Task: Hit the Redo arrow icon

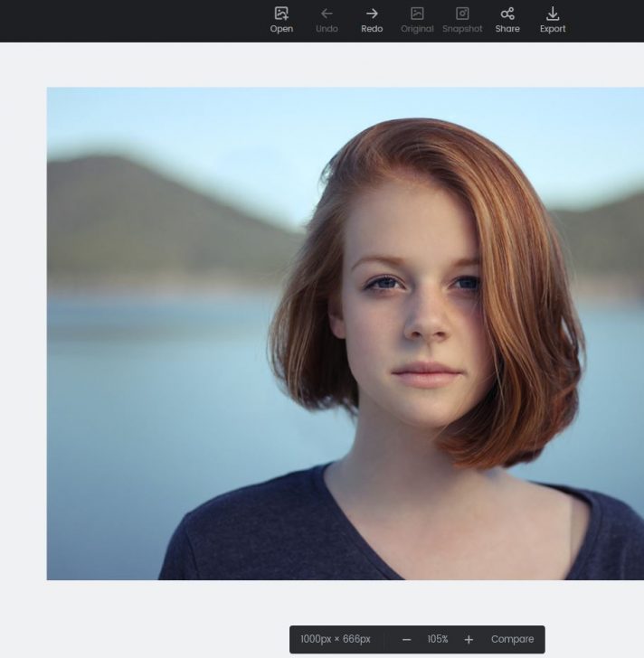Action: coord(372,14)
